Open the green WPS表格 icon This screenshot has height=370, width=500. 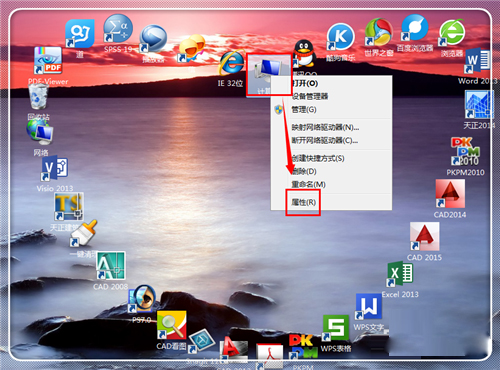point(336,328)
